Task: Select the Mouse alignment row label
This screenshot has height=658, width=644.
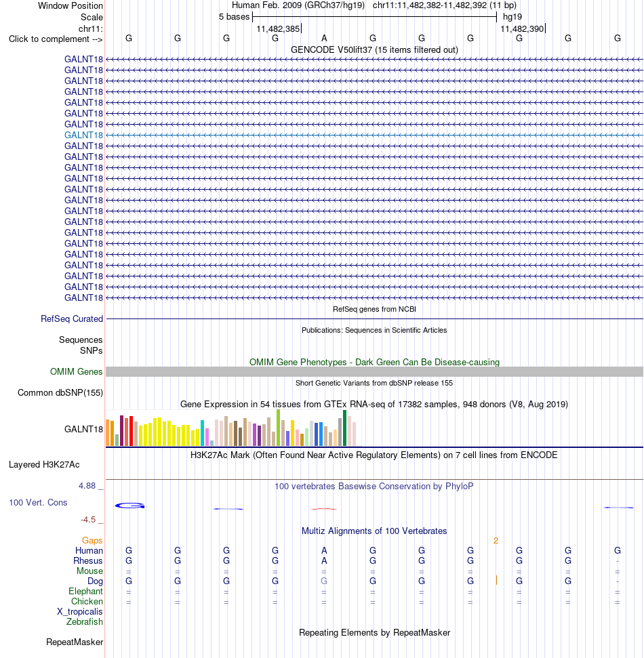Action: [89, 571]
